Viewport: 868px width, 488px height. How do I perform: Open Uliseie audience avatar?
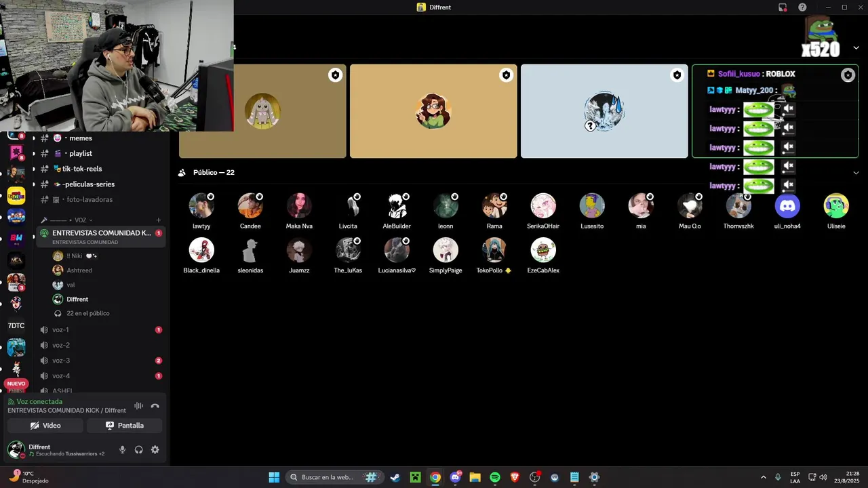click(836, 205)
